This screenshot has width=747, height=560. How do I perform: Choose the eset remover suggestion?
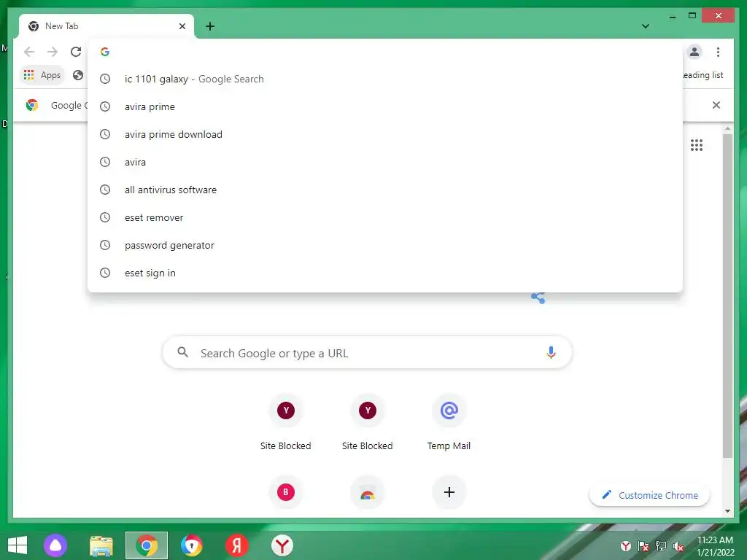[x=385, y=217]
